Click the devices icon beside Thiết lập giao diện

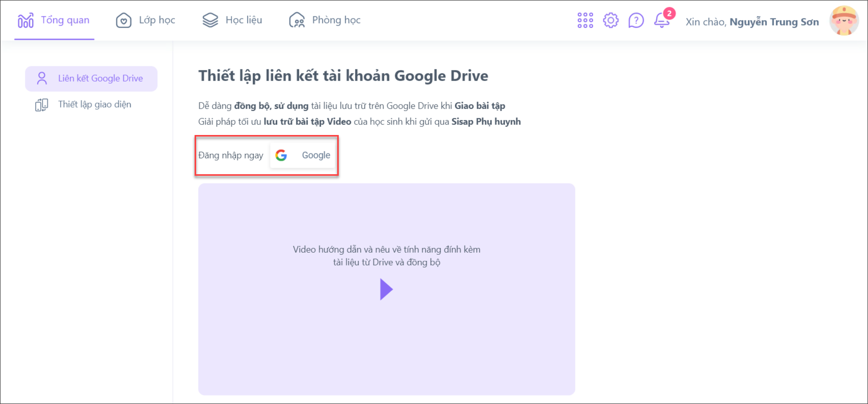coord(42,105)
